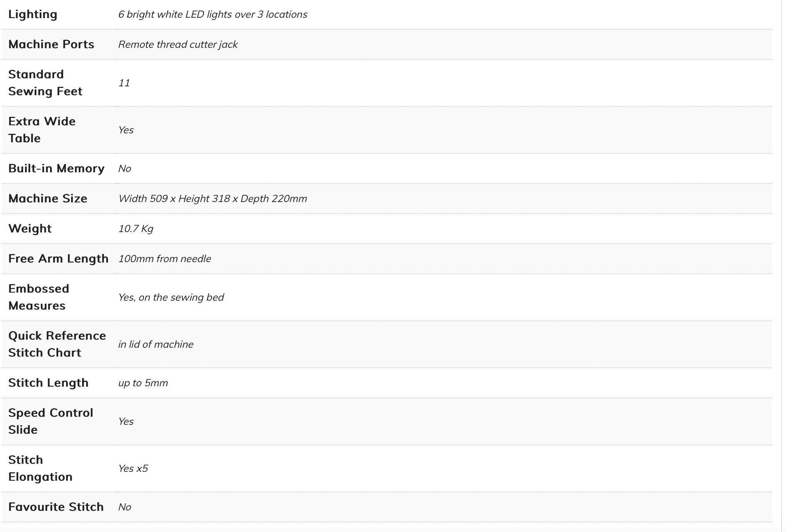The image size is (787, 532).
Task: Click the Favourite Stitch label
Action: point(56,507)
